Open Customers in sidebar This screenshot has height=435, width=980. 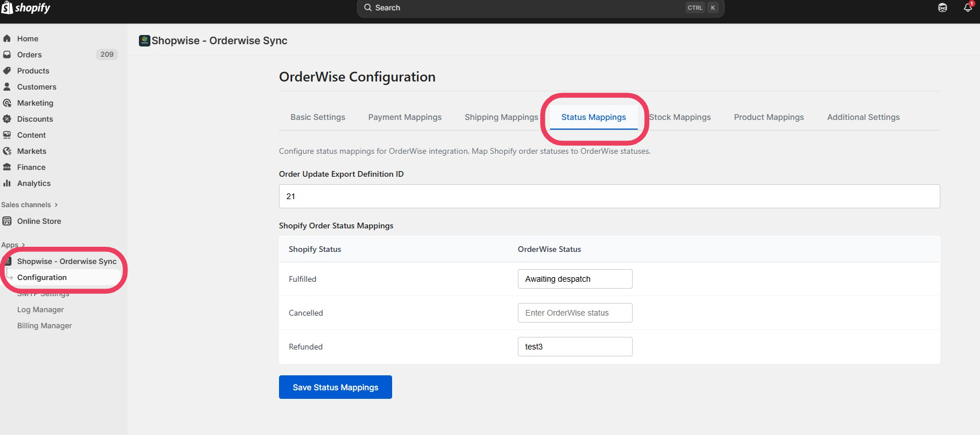[37, 87]
